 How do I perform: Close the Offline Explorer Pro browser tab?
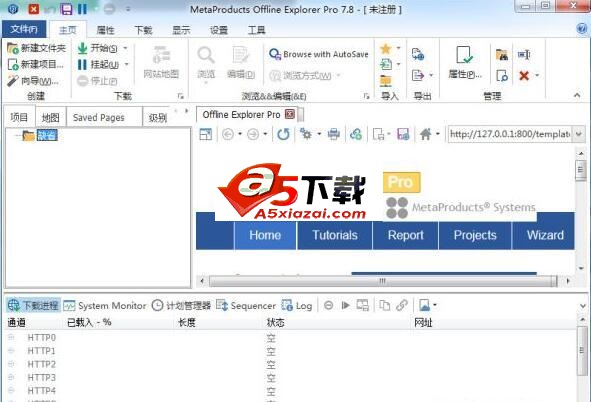pyautogui.click(x=289, y=114)
